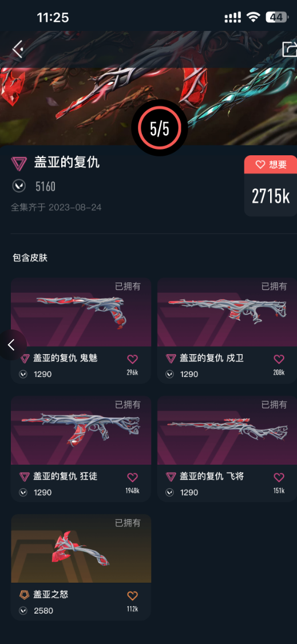Open the 盖亚的复仇 狂徒 rifle image

click(x=81, y=430)
